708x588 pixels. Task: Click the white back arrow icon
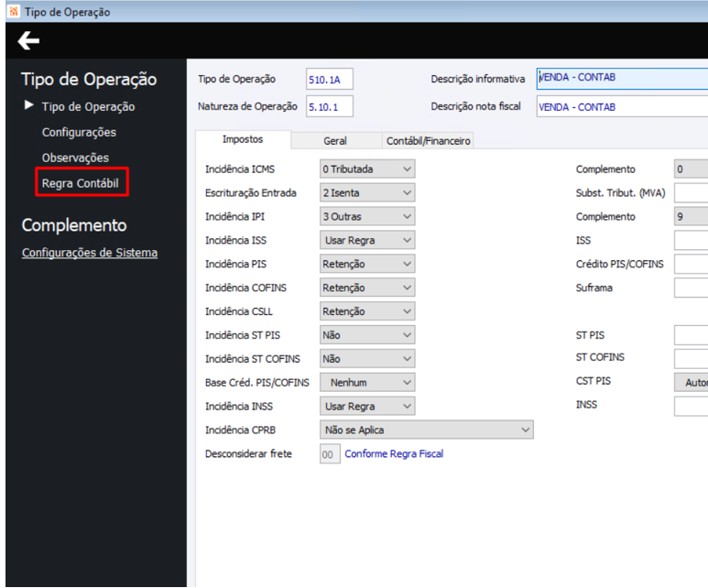[x=28, y=40]
